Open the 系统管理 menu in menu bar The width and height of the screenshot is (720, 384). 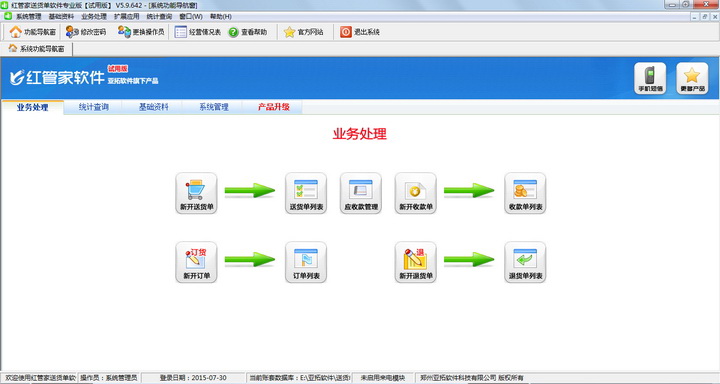[x=28, y=17]
